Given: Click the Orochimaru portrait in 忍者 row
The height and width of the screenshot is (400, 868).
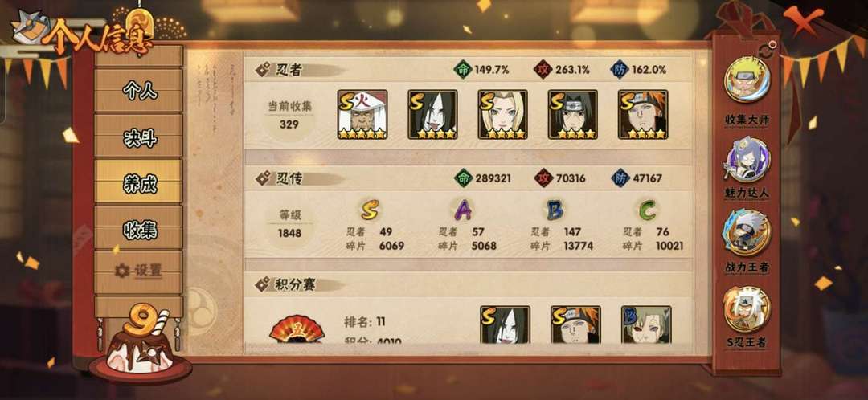Looking at the screenshot, I should (432, 115).
